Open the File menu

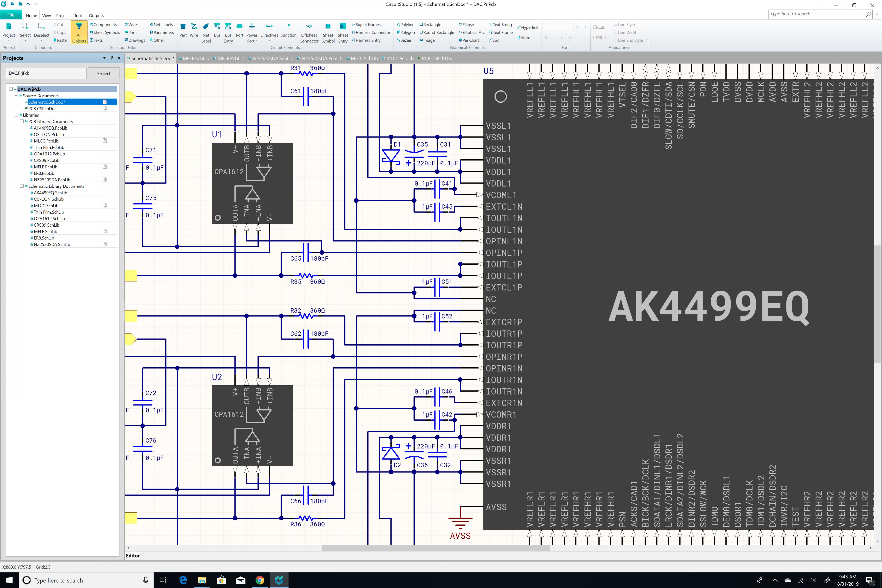tap(11, 15)
